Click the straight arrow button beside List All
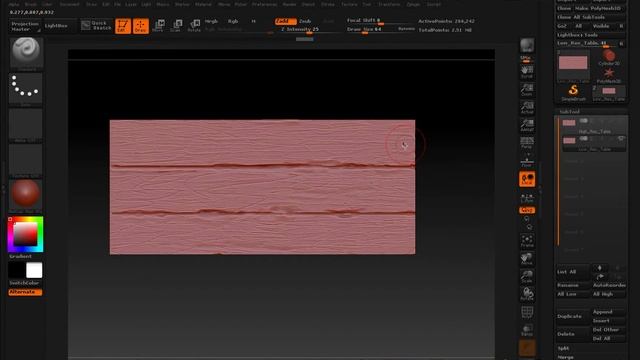Image resolution: width=640 pixels, height=360 pixels. (600, 268)
